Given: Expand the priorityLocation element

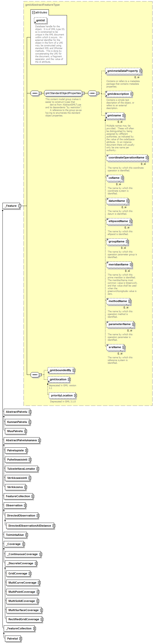Looking at the screenshot, I should [75, 395].
